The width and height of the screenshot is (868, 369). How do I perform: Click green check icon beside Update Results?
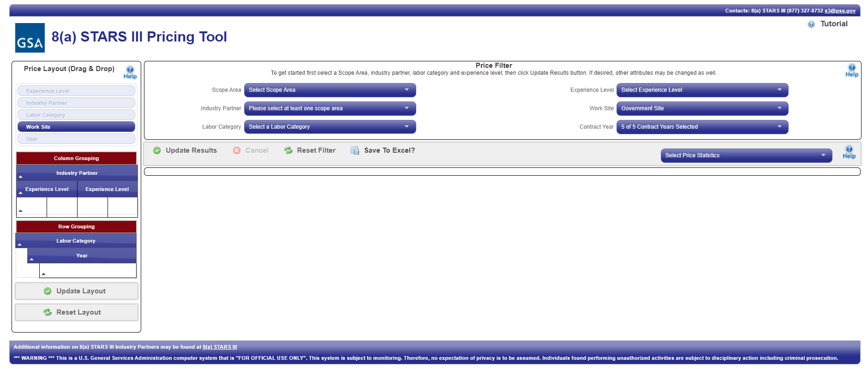click(x=157, y=150)
